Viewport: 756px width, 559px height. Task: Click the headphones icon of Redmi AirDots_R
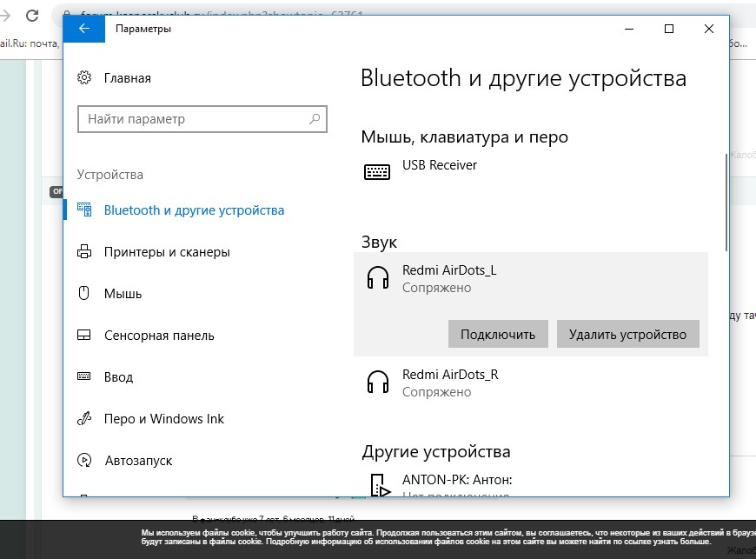pyautogui.click(x=377, y=382)
